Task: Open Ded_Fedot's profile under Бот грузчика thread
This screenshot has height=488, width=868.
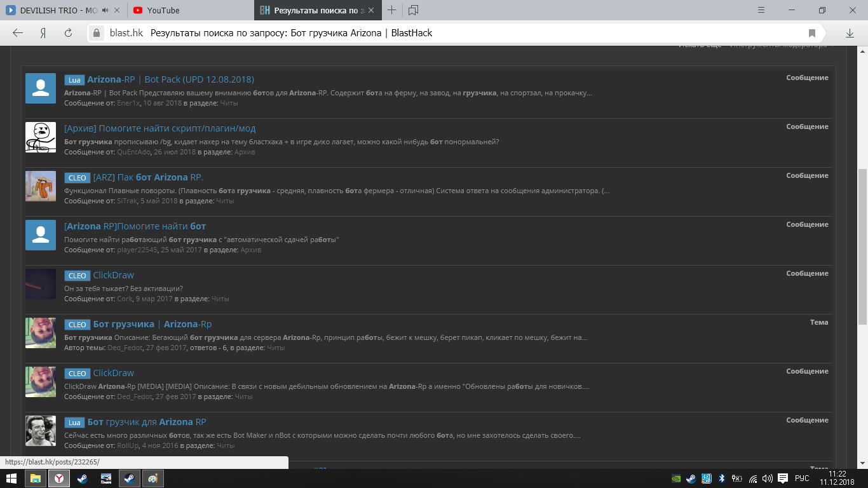Action: click(x=125, y=348)
